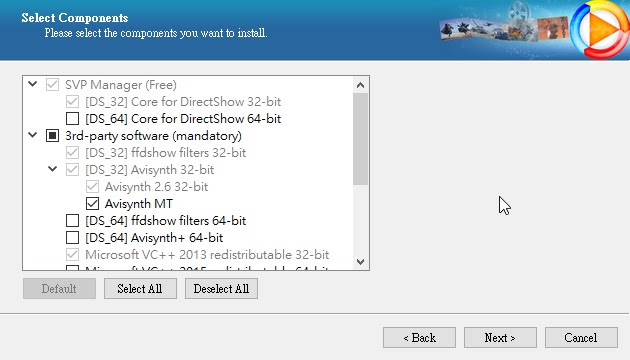Toggle SVP Manager (Free) checkbox
Image resolution: width=630 pixels, height=360 pixels.
coord(52,85)
